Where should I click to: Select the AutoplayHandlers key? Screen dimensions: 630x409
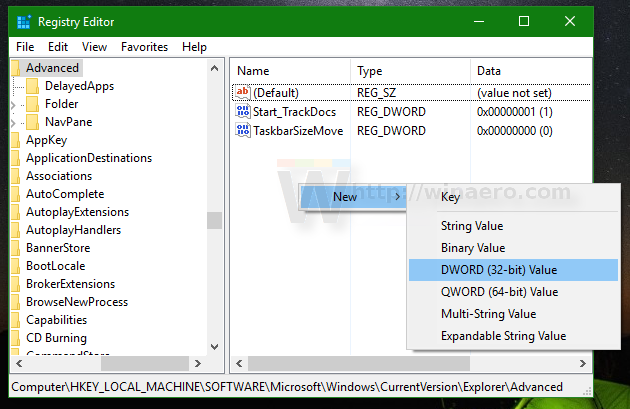coord(74,230)
